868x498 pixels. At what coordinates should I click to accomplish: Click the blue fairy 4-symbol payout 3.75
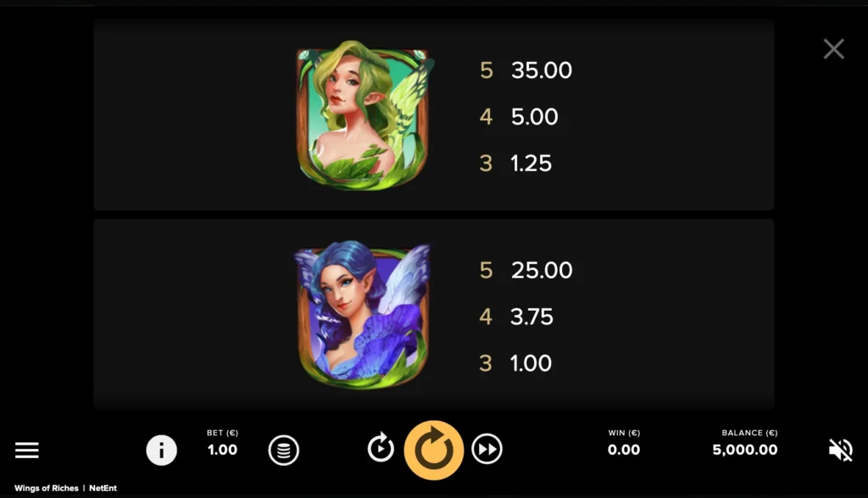531,317
